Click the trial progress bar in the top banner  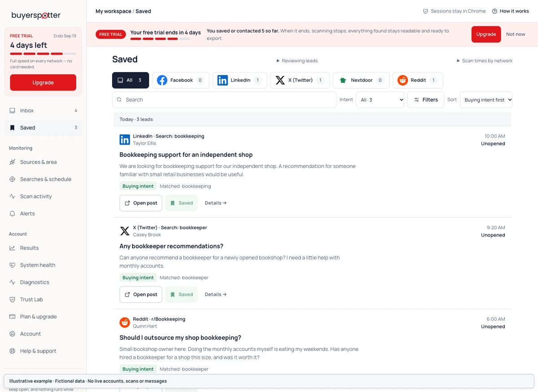coord(160,39)
